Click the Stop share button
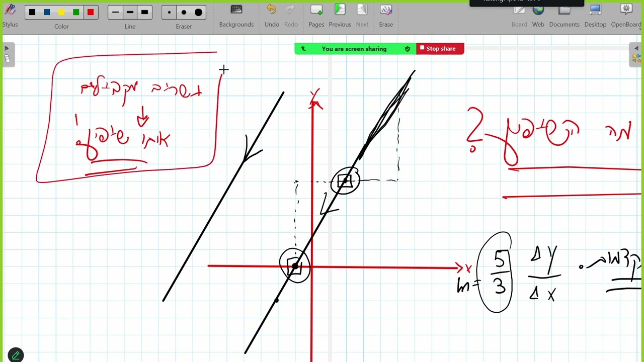644x362 pixels. point(440,49)
